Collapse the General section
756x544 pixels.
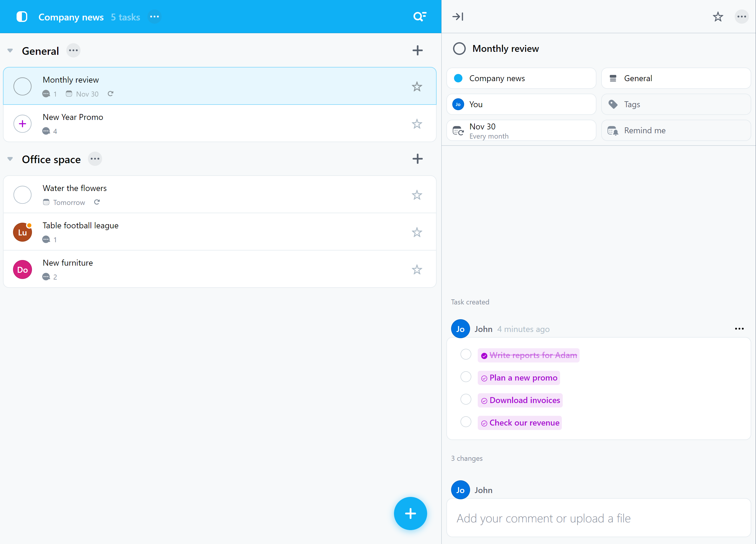10,51
